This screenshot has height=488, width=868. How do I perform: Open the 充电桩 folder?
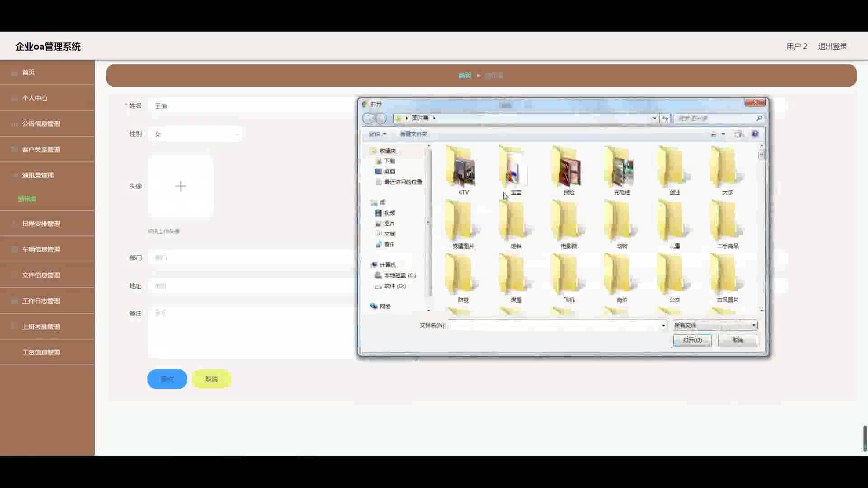(622, 171)
